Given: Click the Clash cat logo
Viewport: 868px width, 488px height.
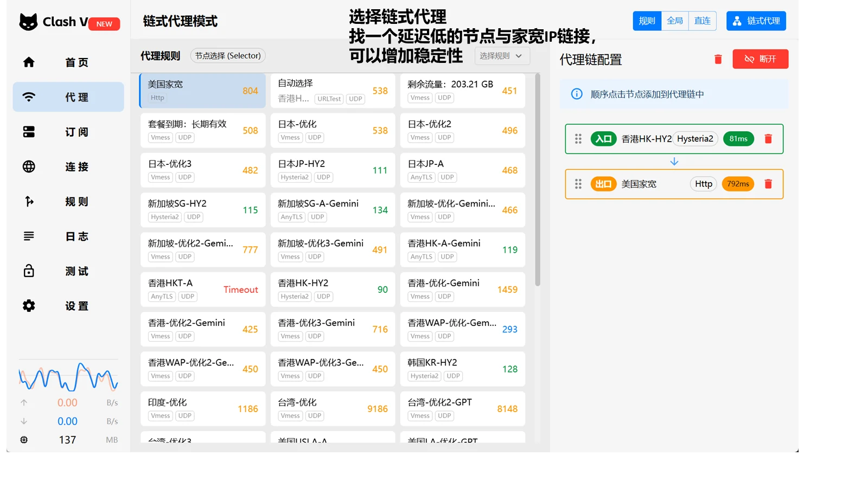Looking at the screenshot, I should click(28, 22).
